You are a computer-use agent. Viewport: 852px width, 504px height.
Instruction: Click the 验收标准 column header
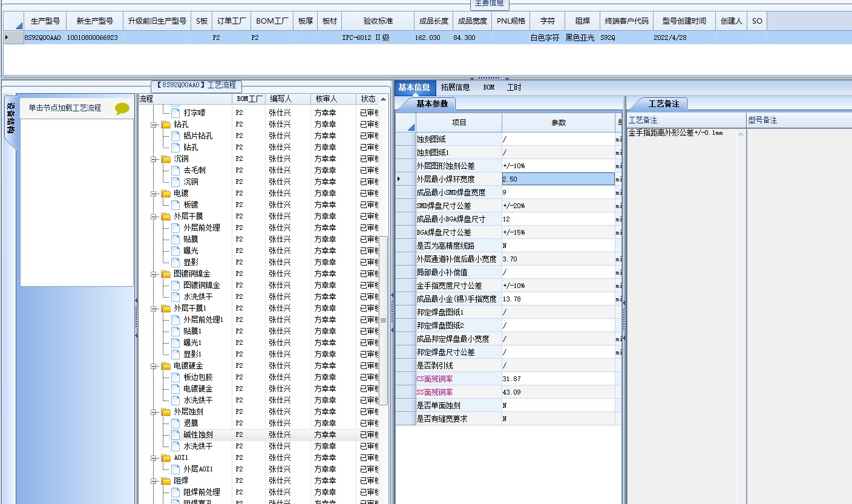pos(378,21)
